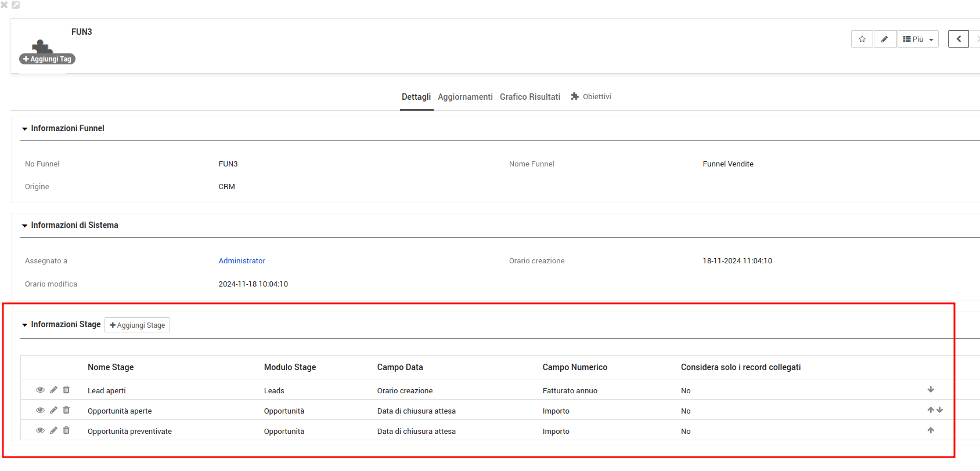Image resolution: width=980 pixels, height=471 pixels.
Task: Click the FUN3 record title
Action: pos(82,32)
